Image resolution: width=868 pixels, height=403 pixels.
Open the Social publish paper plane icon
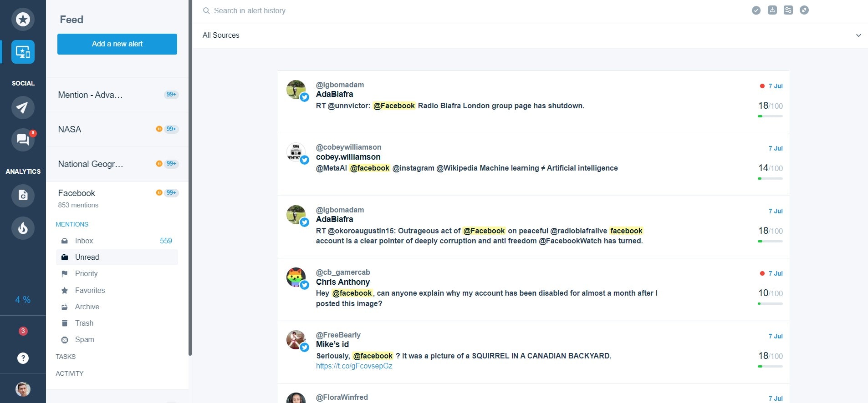pos(23,107)
